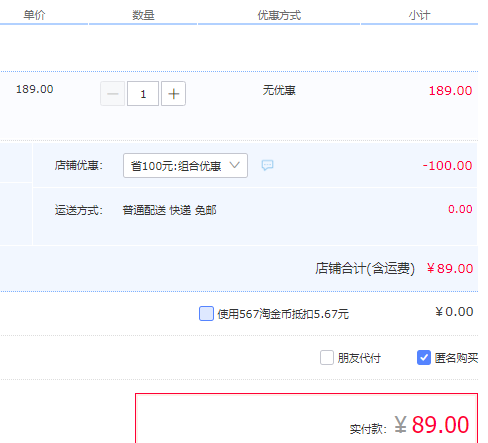Click the 实付款 ¥89.00 total amount
Image resolution: width=488 pixels, height=443 pixels.
click(x=432, y=425)
